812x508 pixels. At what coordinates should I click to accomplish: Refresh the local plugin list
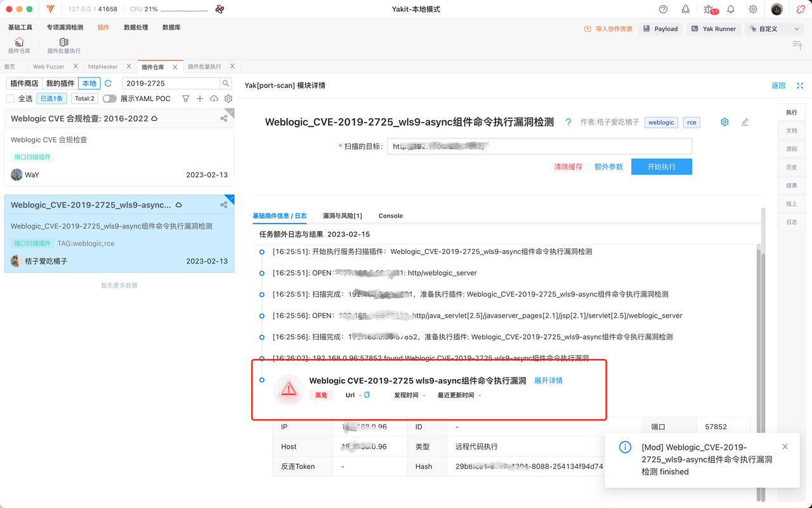click(108, 83)
